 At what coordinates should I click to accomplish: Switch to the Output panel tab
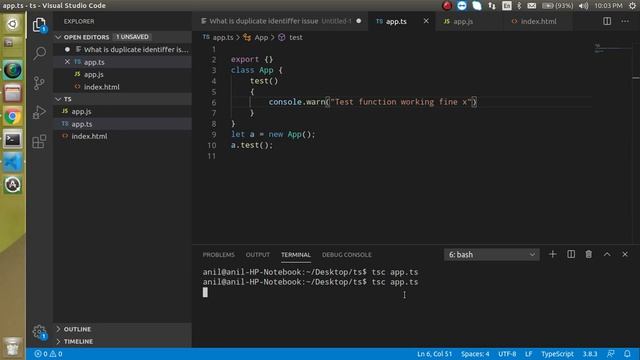258,255
